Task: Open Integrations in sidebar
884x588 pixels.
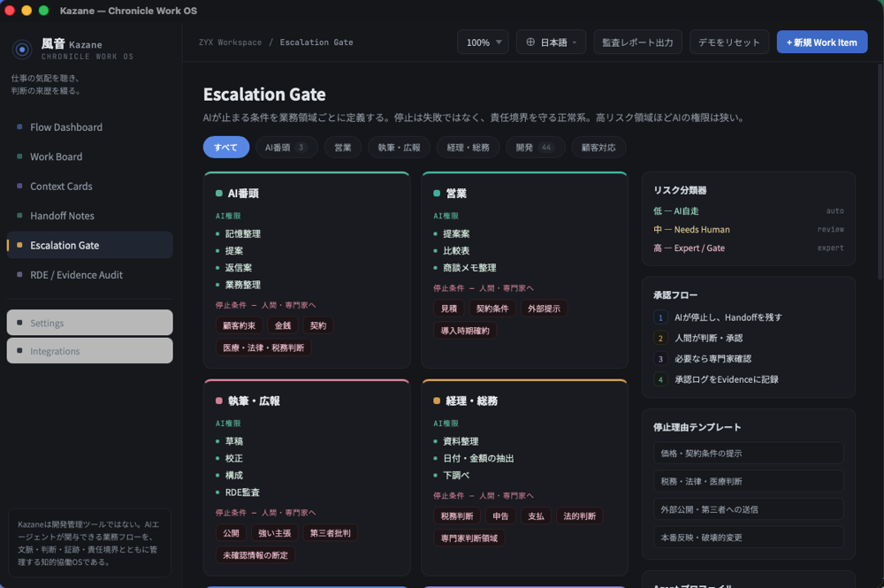Action: coord(89,351)
